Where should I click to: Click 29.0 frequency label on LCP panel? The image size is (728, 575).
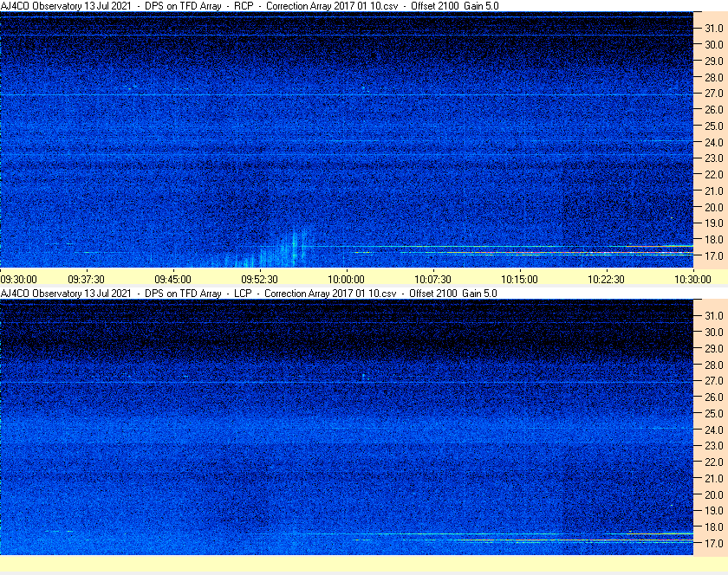tap(714, 348)
